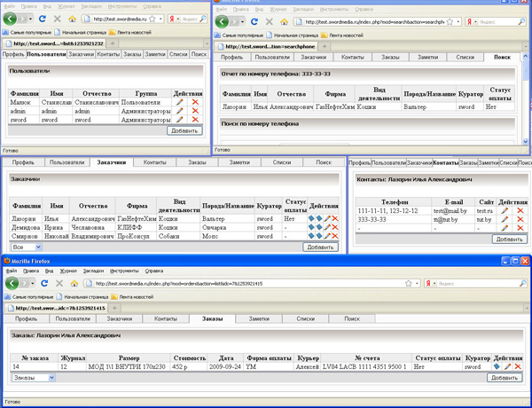Delete the sword user row in Пользователи
The image size is (532, 408).
point(195,120)
